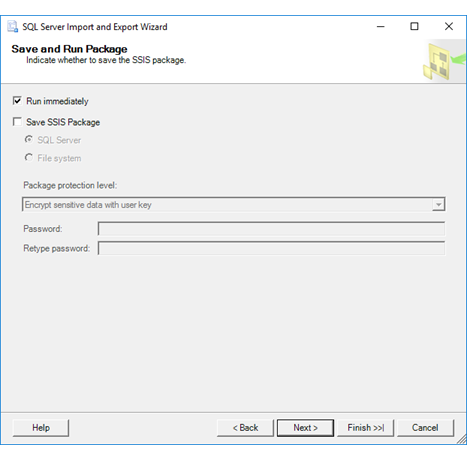
Task: Minimize the Import and Export Wizard window
Action: click(381, 26)
